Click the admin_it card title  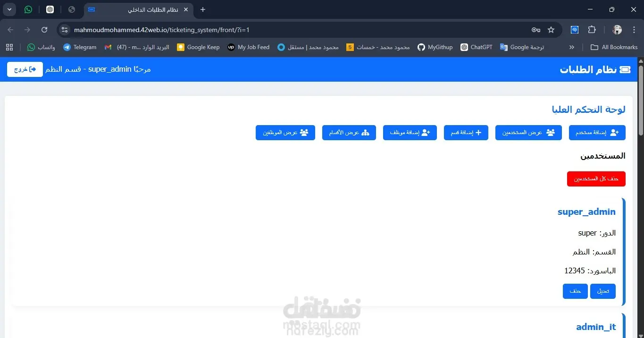[x=596, y=327]
